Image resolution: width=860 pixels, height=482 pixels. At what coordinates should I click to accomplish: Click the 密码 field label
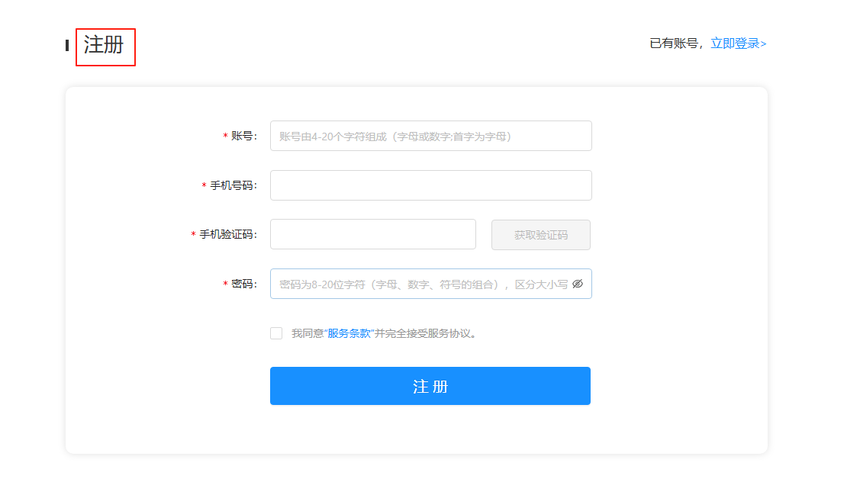[x=244, y=284]
